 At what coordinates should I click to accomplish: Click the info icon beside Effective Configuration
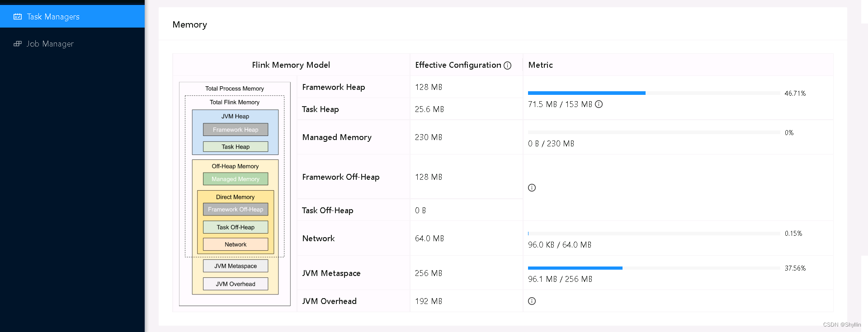tap(508, 65)
